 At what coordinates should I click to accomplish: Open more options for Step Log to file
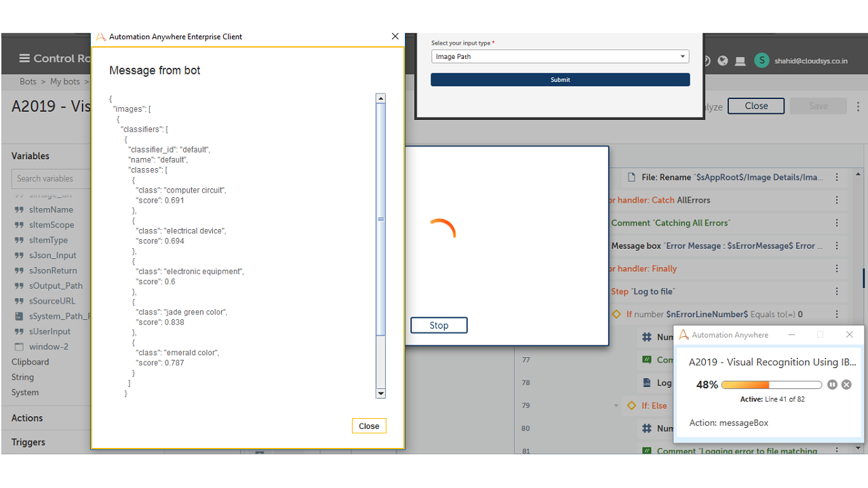point(837,291)
